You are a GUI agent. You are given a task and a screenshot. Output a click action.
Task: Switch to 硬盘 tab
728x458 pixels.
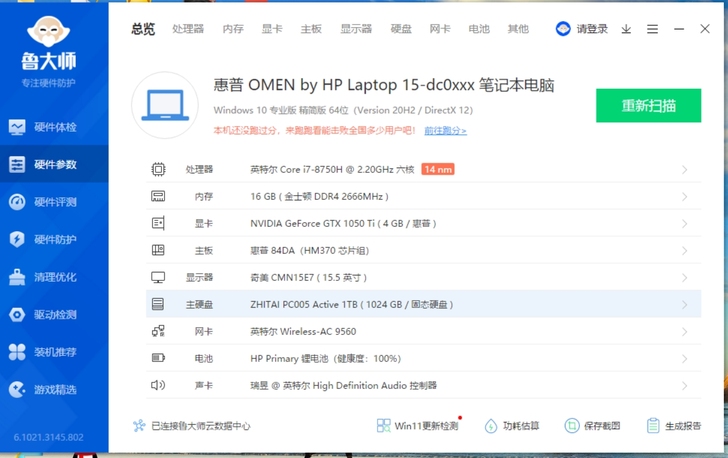[x=401, y=29]
